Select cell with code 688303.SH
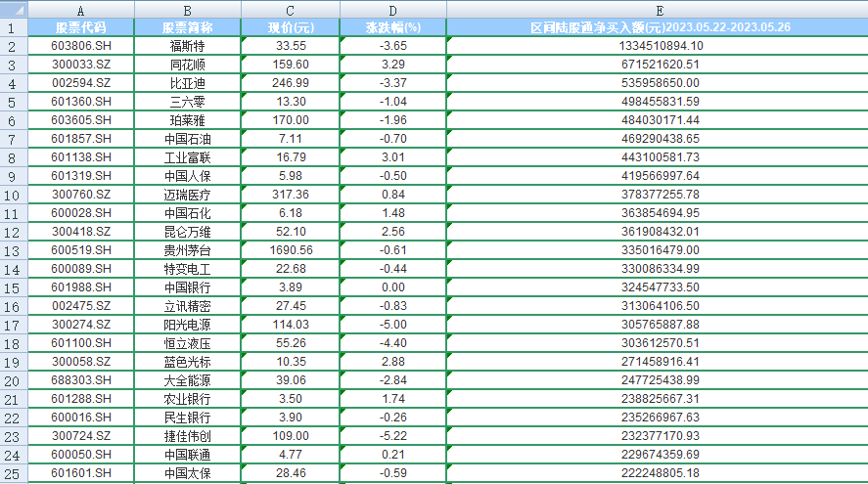Viewport: 868px width, 484px height. [81, 380]
